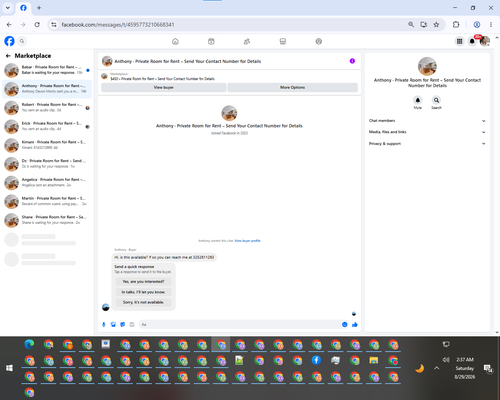The image size is (500, 400).
Task: Open Shane's Private Room for Rent chat
Action: point(47,220)
